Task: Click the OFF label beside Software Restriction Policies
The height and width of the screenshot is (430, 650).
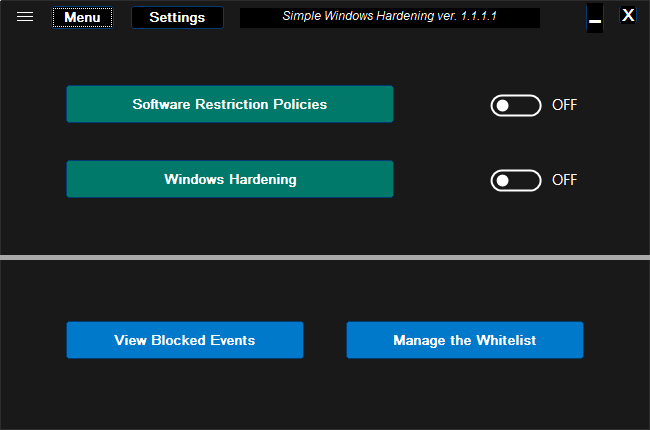Action: (564, 105)
